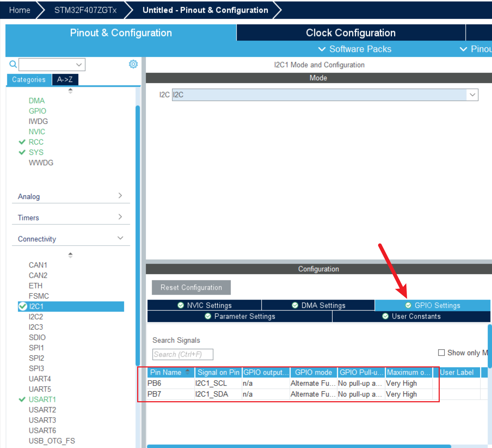Select the A->Z tab
492x448 pixels.
pyautogui.click(x=65, y=79)
